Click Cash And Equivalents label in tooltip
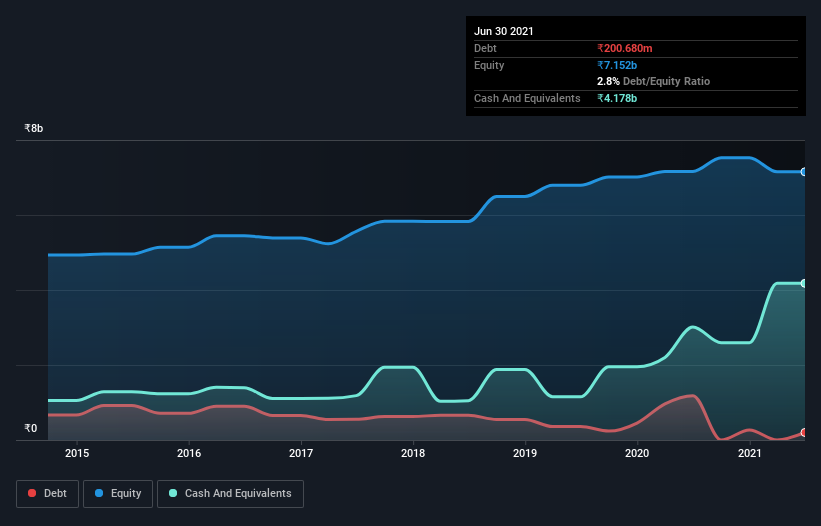This screenshot has width=821, height=526. pyautogui.click(x=527, y=98)
